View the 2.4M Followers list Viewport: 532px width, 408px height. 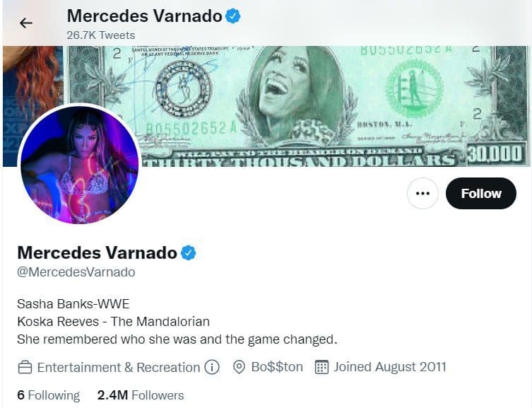tap(141, 395)
